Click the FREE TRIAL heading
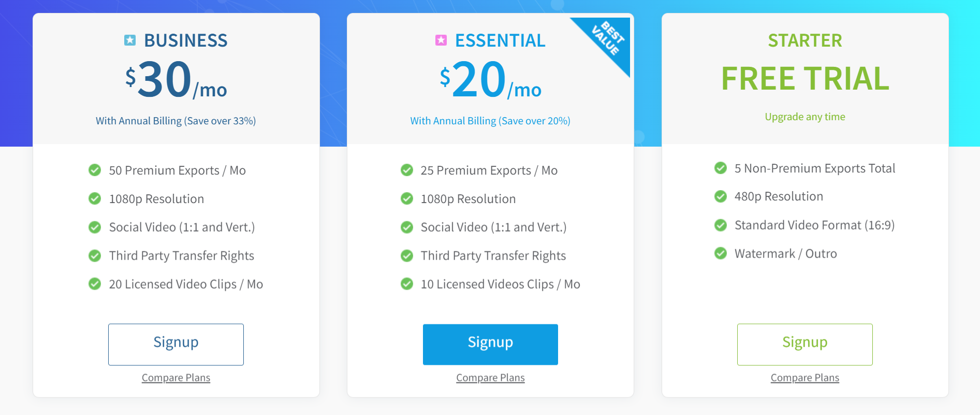 805,79
